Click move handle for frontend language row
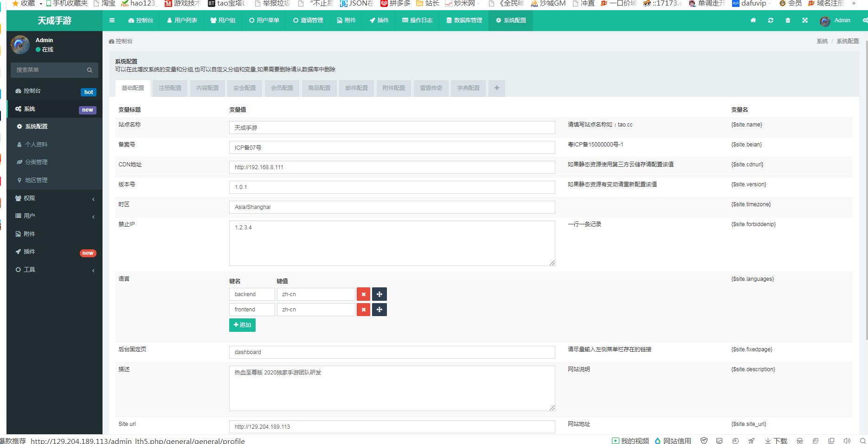This screenshot has height=444, width=868. 379,310
